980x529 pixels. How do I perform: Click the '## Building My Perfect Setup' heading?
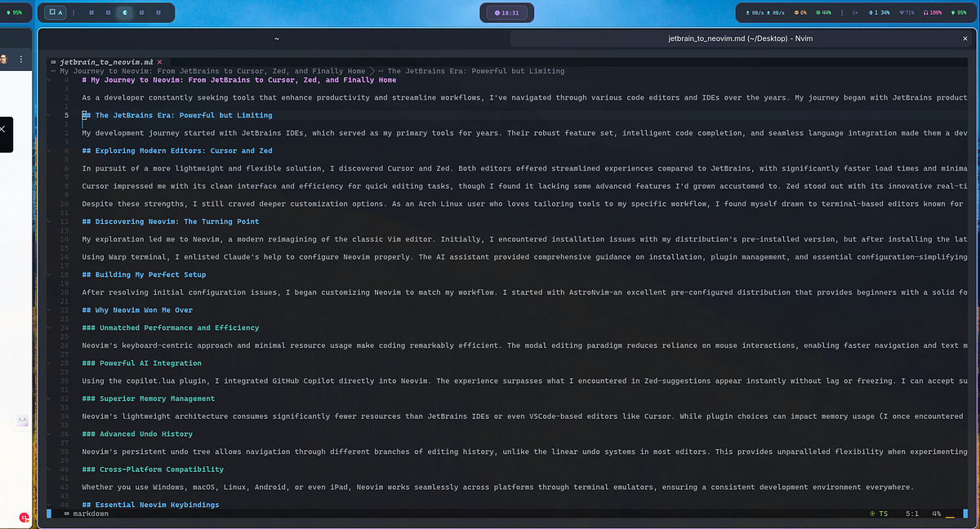[144, 274]
